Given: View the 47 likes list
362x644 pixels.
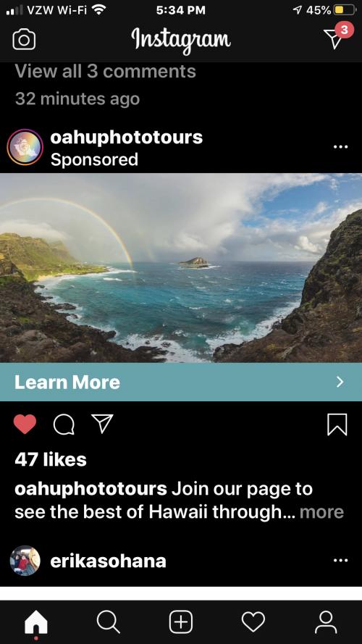Looking at the screenshot, I should click(x=51, y=459).
